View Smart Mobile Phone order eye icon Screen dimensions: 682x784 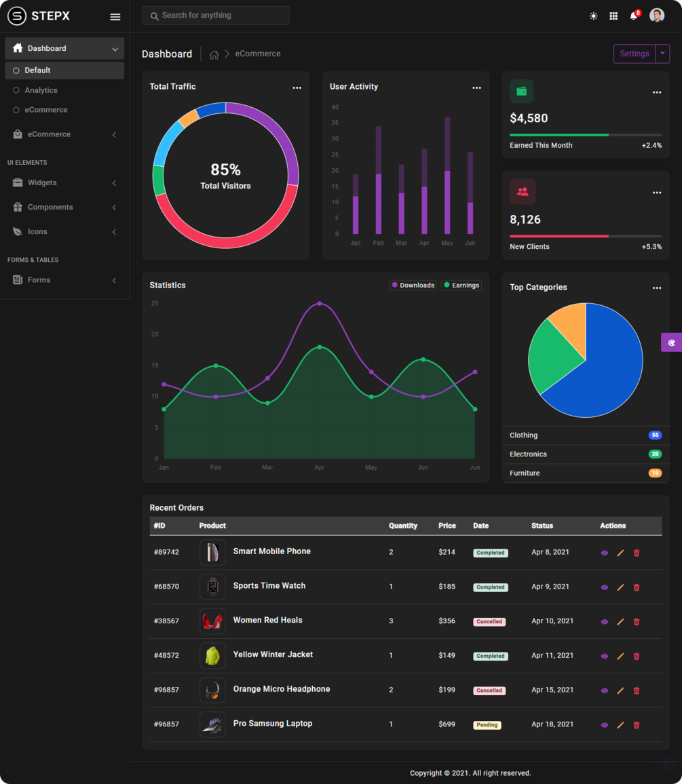coord(605,553)
